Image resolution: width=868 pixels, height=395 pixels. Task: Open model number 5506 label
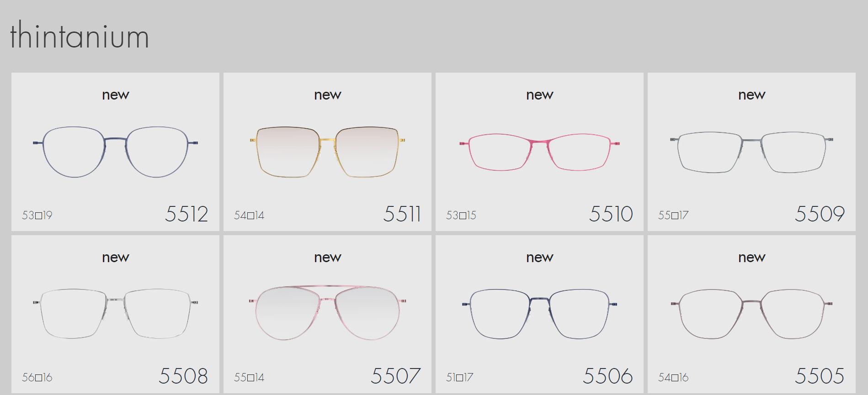tap(607, 376)
